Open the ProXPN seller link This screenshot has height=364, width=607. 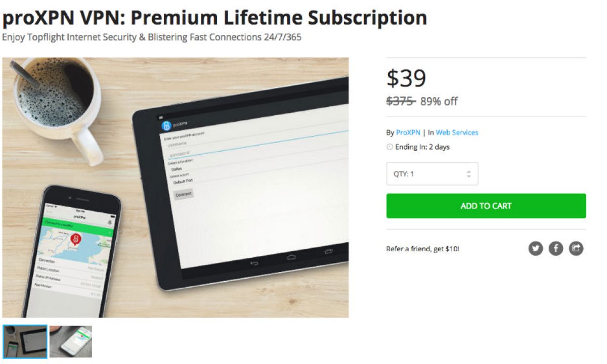click(x=408, y=132)
